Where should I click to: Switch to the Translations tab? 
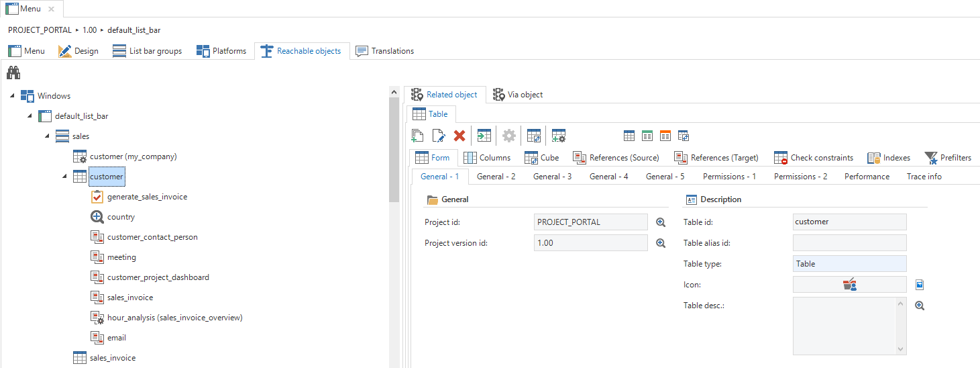pyautogui.click(x=384, y=51)
